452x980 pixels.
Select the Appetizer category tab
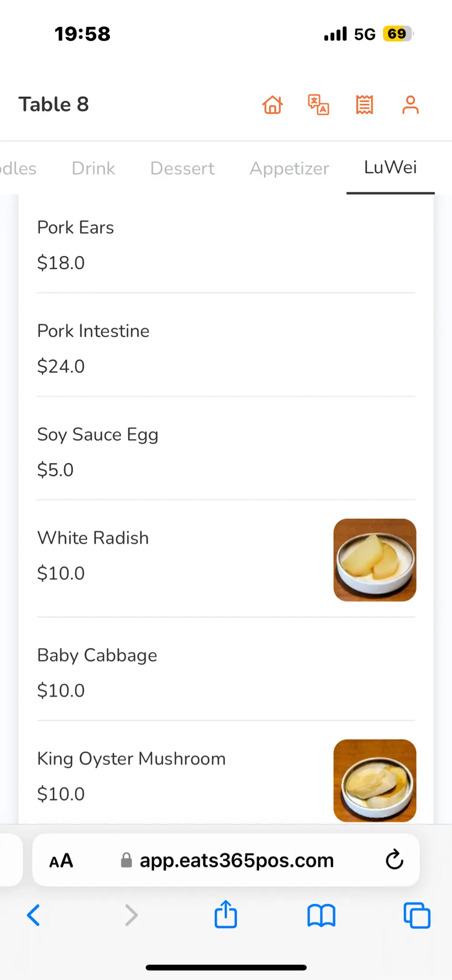coord(289,168)
